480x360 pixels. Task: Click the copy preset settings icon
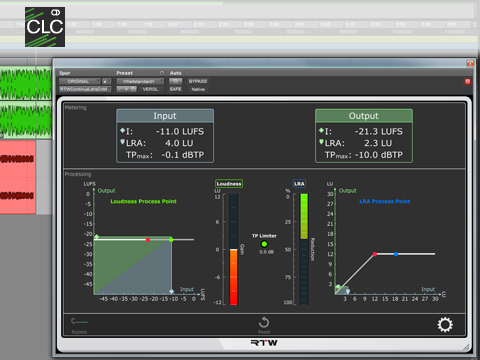click(x=133, y=89)
